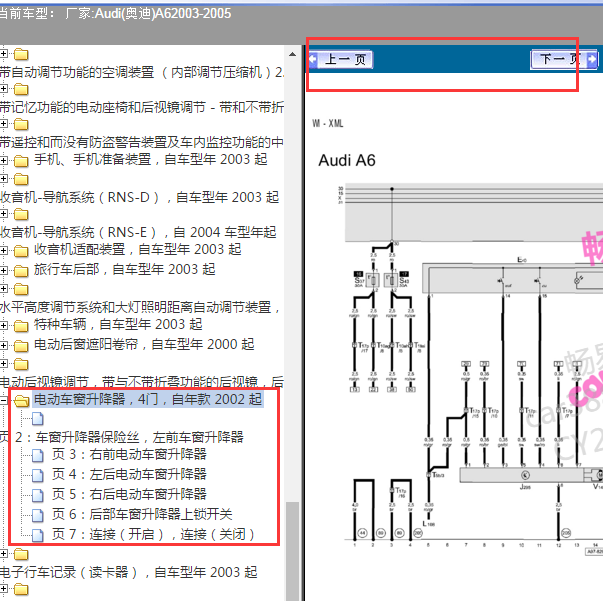Image resolution: width=603 pixels, height=601 pixels.
Task: Expand 电动后窗遮阳卷帘 folder
Action: pos(3,345)
